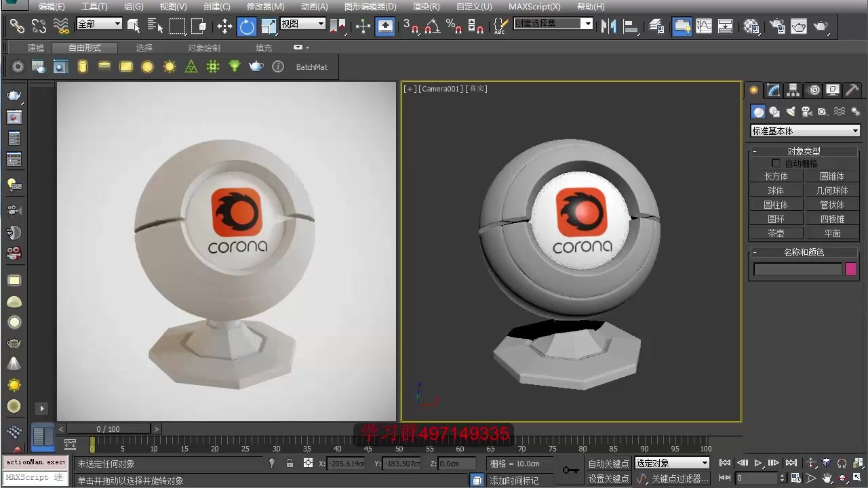Activate the Select Object cursor tool
The height and width of the screenshot is (488, 868).
click(x=134, y=26)
